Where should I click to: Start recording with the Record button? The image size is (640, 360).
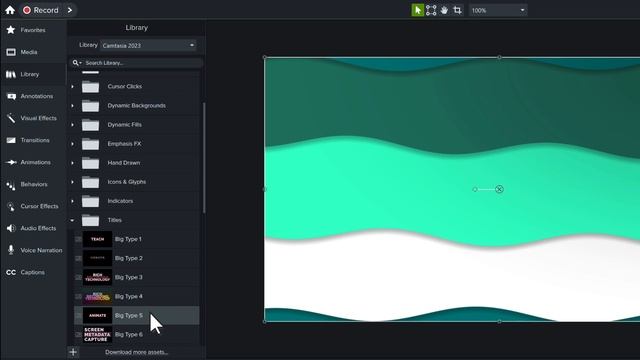(41, 10)
